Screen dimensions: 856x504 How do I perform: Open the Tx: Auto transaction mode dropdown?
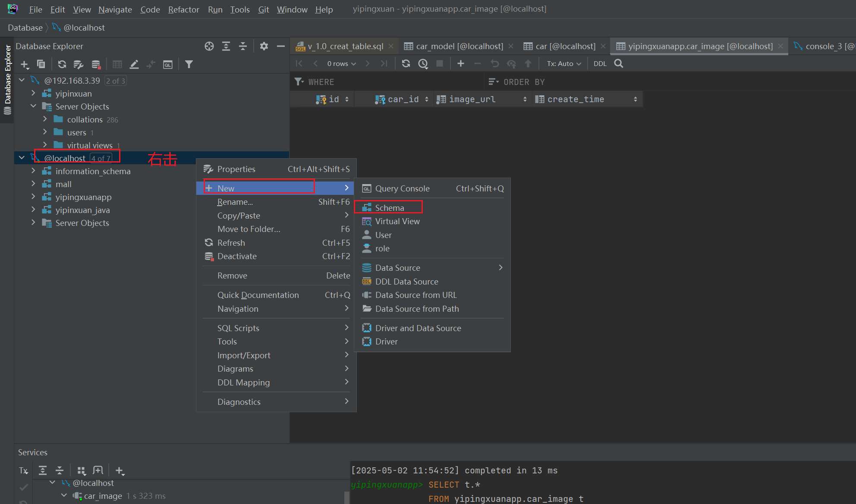563,63
